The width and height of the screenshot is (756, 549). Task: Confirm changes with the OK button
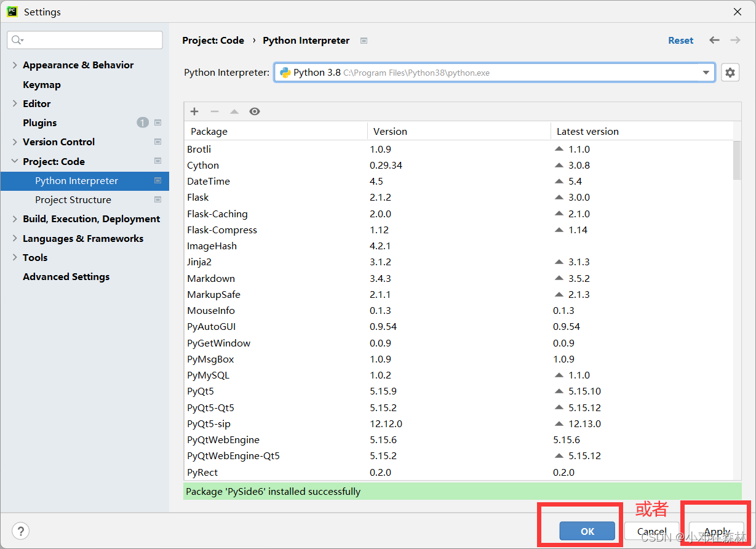click(x=586, y=531)
